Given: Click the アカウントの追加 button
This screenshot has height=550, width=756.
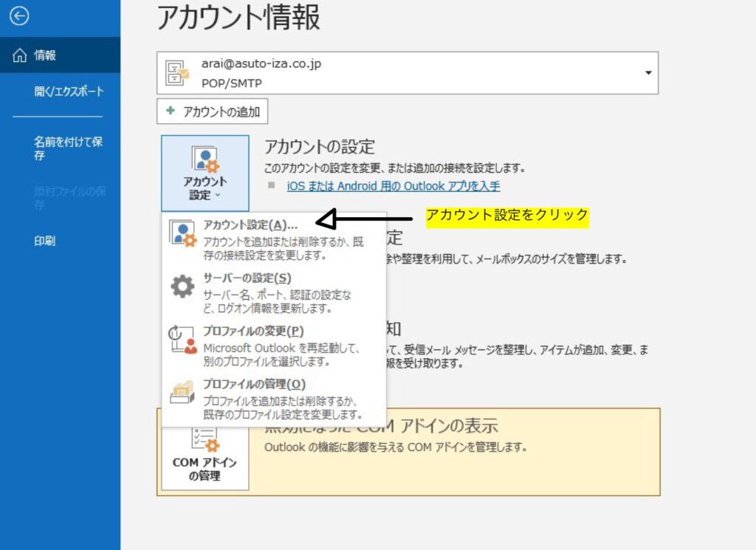Looking at the screenshot, I should click(x=213, y=111).
